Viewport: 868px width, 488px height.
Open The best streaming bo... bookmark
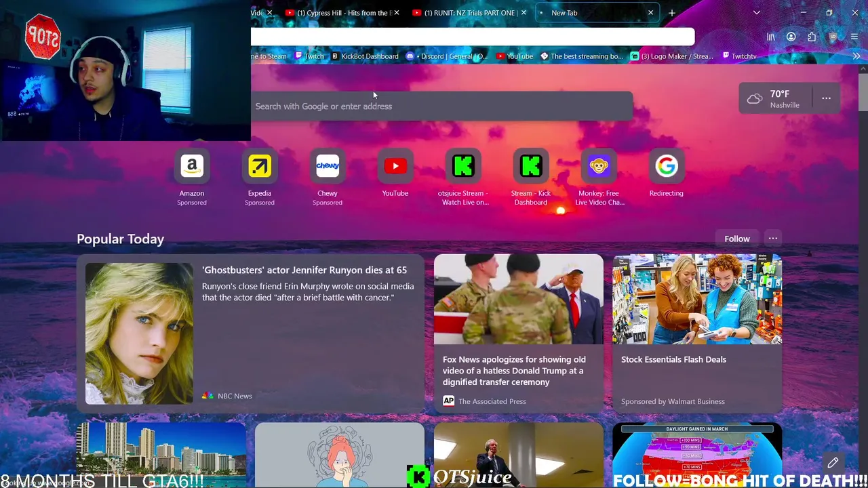tap(581, 56)
